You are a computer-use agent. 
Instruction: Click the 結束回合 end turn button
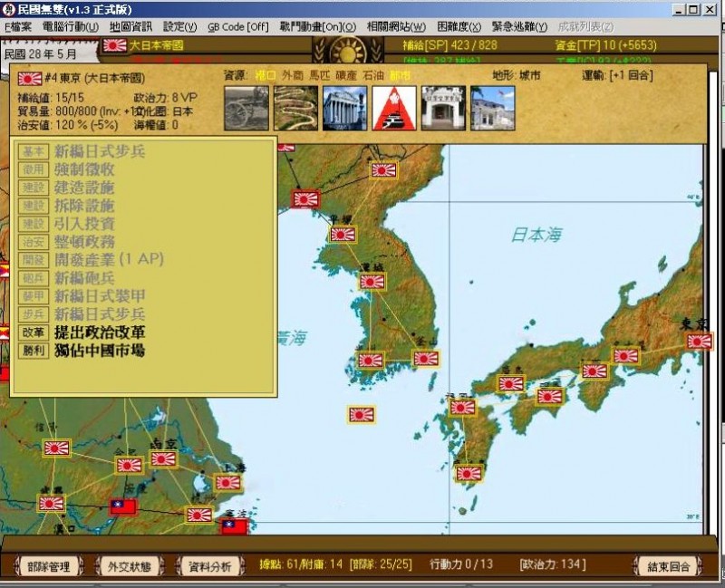point(669,567)
